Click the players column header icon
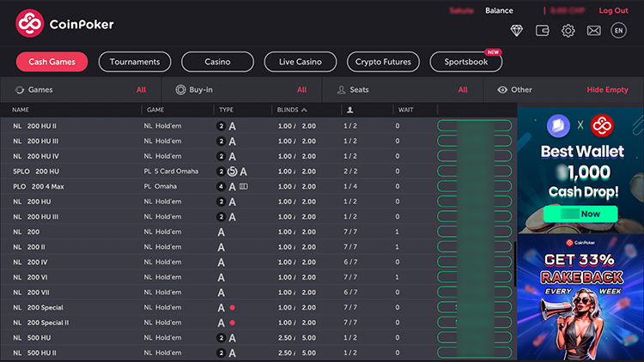This screenshot has height=362, width=644. click(349, 110)
